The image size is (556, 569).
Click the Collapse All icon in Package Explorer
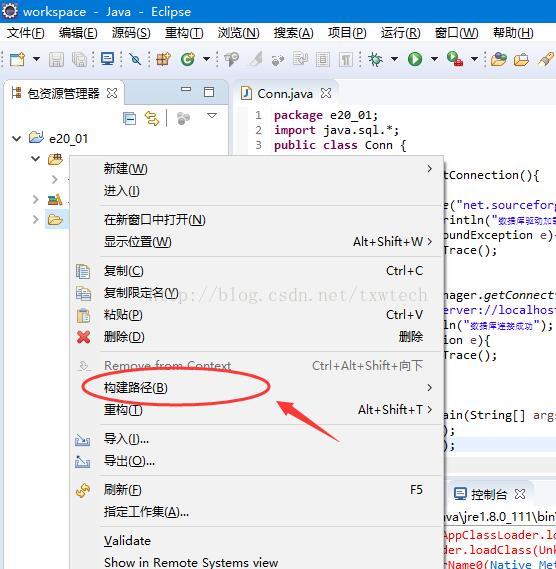129,118
